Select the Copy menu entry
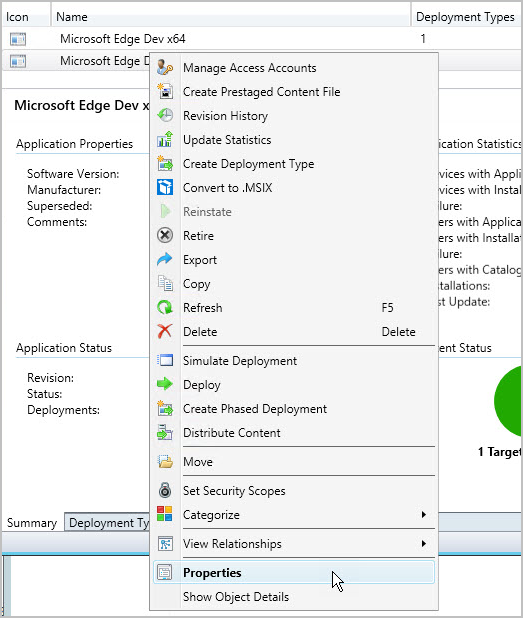Screen dimensions: 523x618 point(294,284)
